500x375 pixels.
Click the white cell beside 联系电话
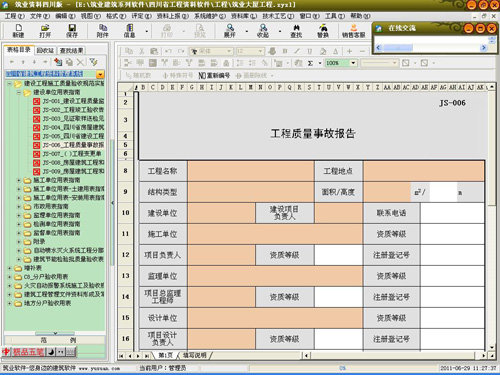point(452,213)
